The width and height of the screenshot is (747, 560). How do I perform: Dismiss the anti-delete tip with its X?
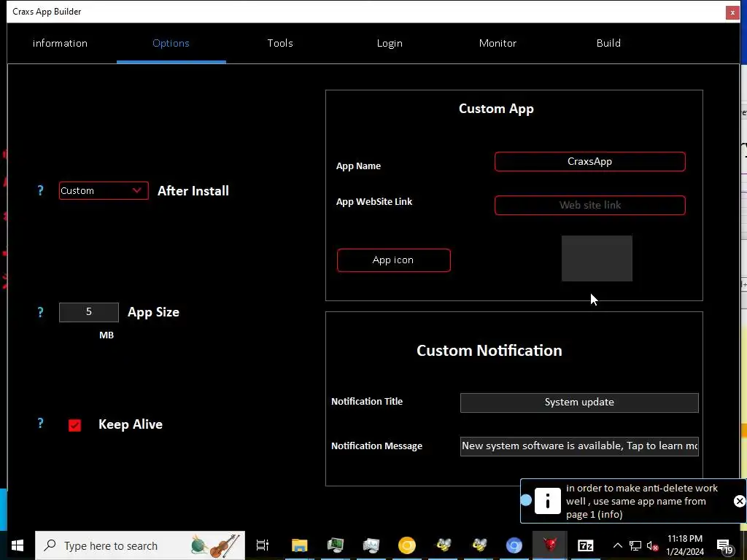[x=740, y=501]
